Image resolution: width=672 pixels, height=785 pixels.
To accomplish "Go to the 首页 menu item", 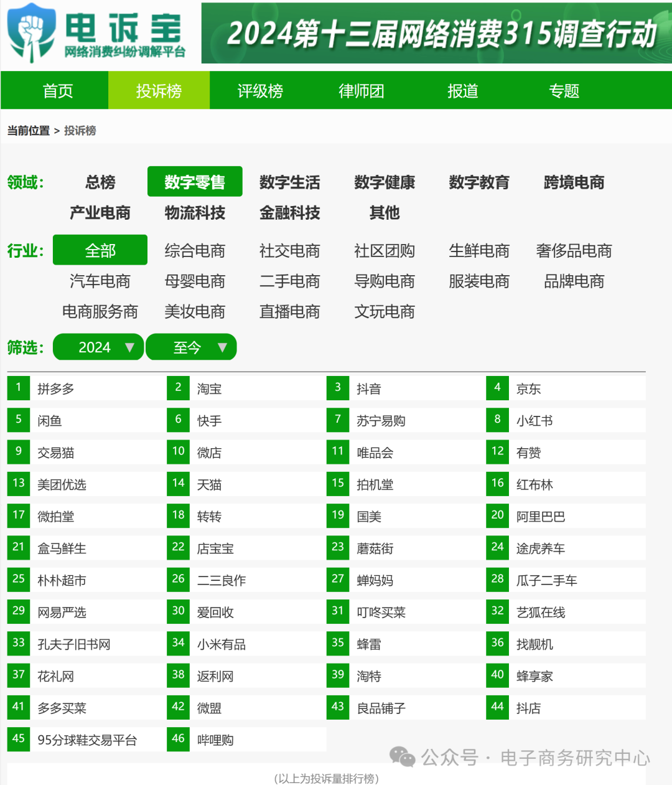I will tap(57, 90).
